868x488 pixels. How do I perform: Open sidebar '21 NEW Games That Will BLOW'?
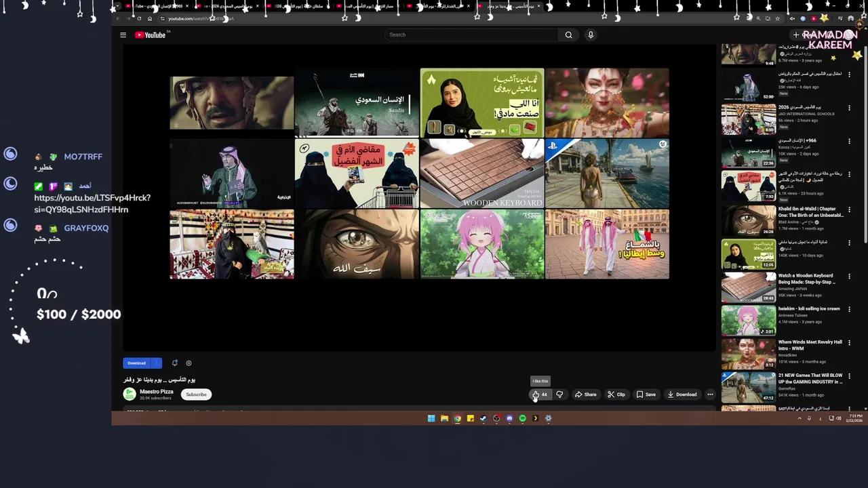[x=810, y=378]
